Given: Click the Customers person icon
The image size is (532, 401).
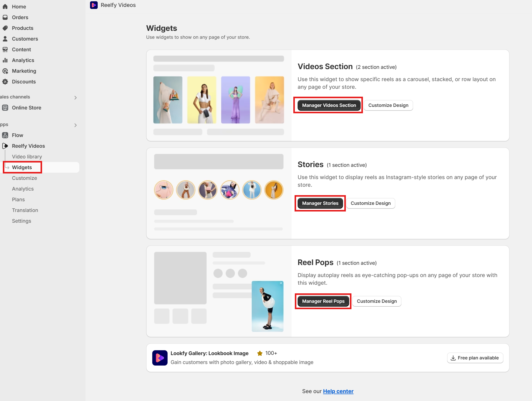Looking at the screenshot, I should click(x=5, y=39).
